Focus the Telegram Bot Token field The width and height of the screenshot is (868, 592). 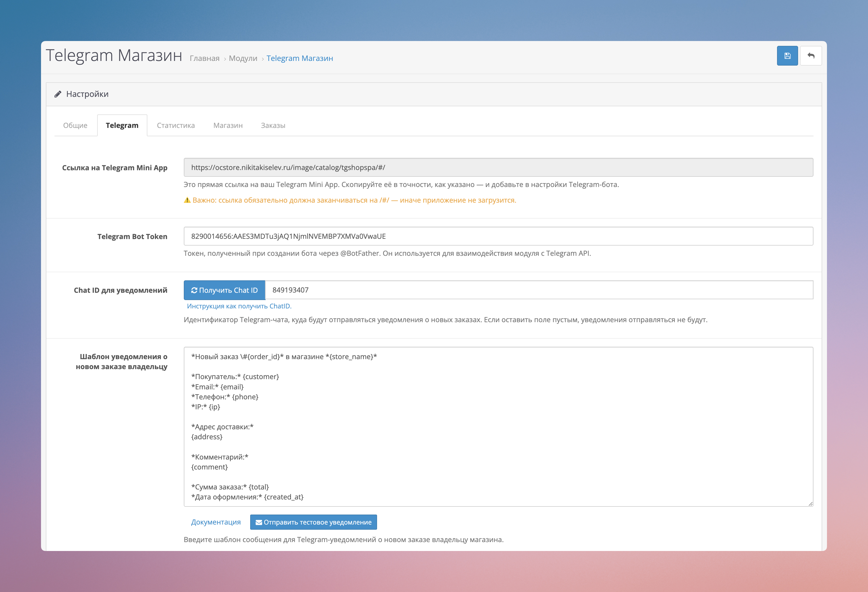(498, 236)
